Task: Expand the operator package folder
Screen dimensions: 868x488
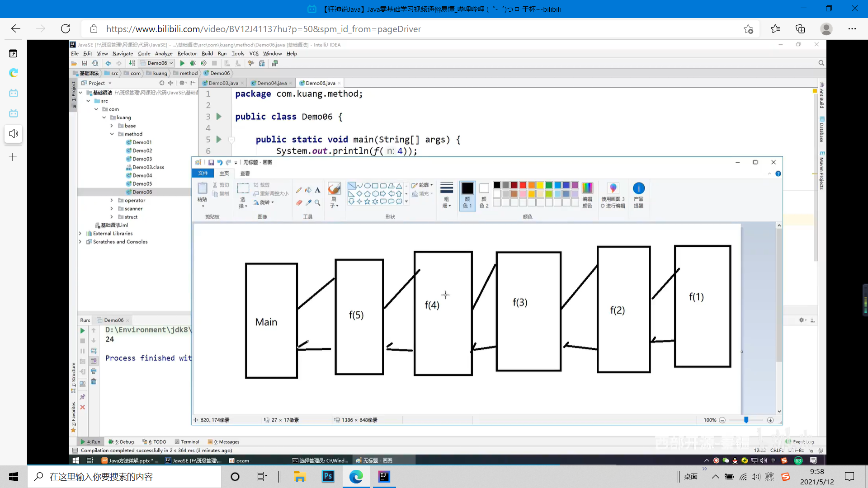Action: pos(112,200)
